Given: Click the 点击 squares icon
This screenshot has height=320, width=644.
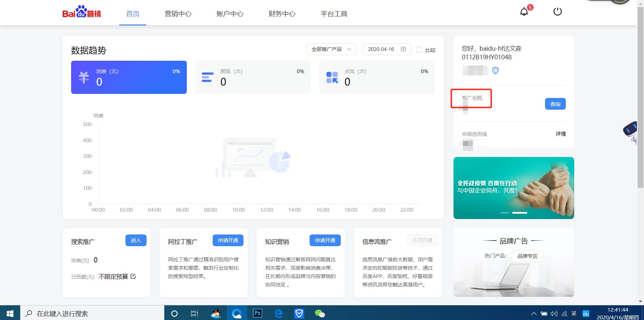Looking at the screenshot, I should click(x=332, y=77).
